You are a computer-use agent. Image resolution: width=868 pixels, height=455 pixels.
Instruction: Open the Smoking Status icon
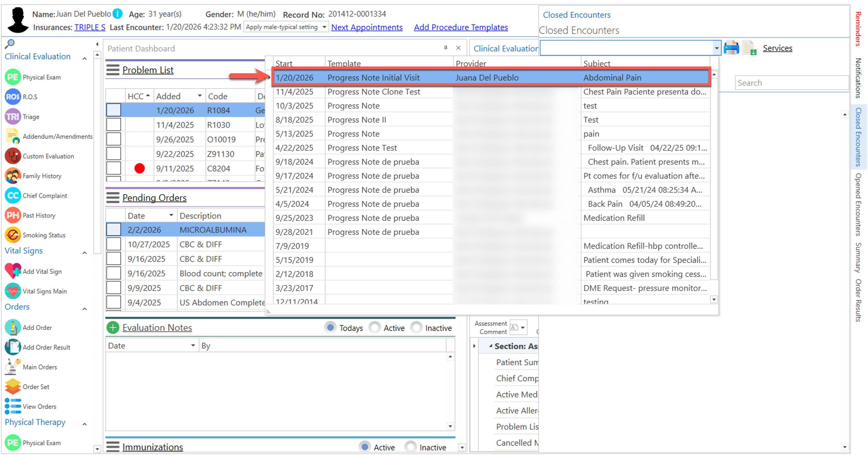(13, 235)
